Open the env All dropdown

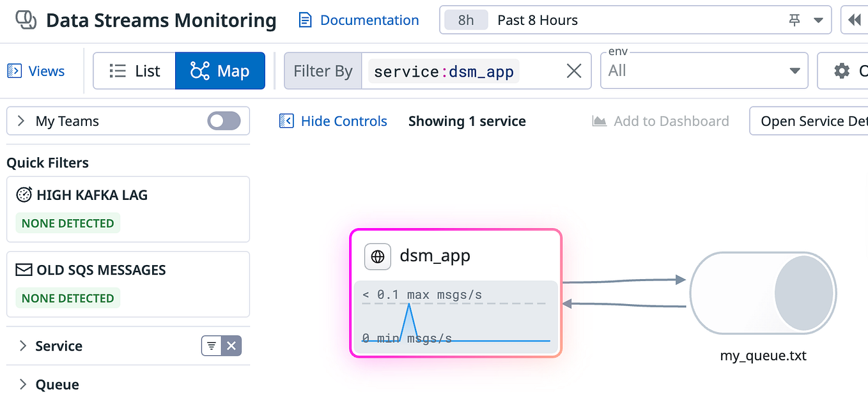click(x=794, y=70)
